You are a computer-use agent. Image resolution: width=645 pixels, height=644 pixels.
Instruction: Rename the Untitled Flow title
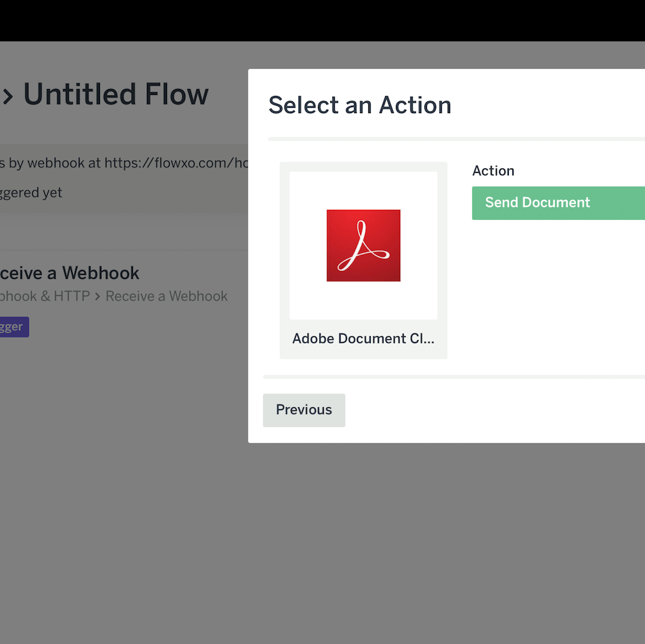coord(115,94)
